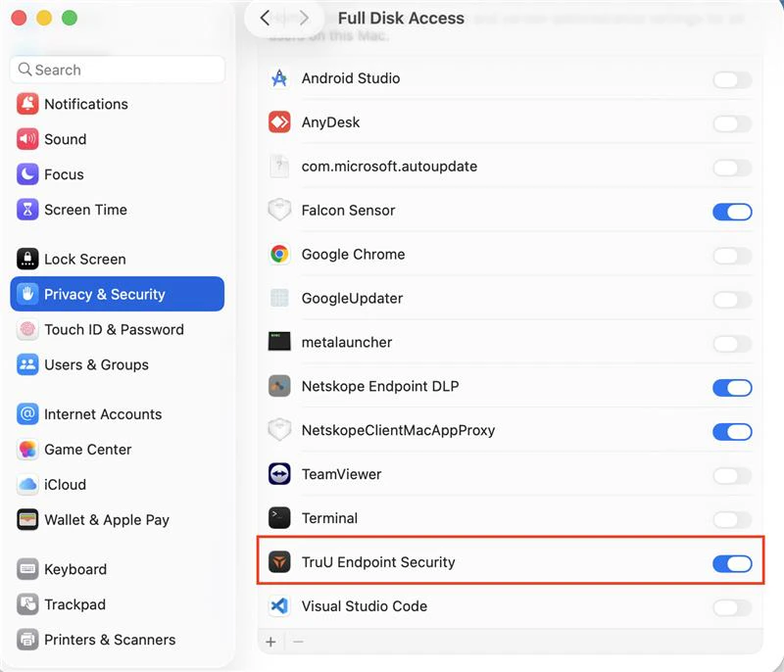The height and width of the screenshot is (672, 784).
Task: Open Lock Screen settings
Action: (117, 259)
